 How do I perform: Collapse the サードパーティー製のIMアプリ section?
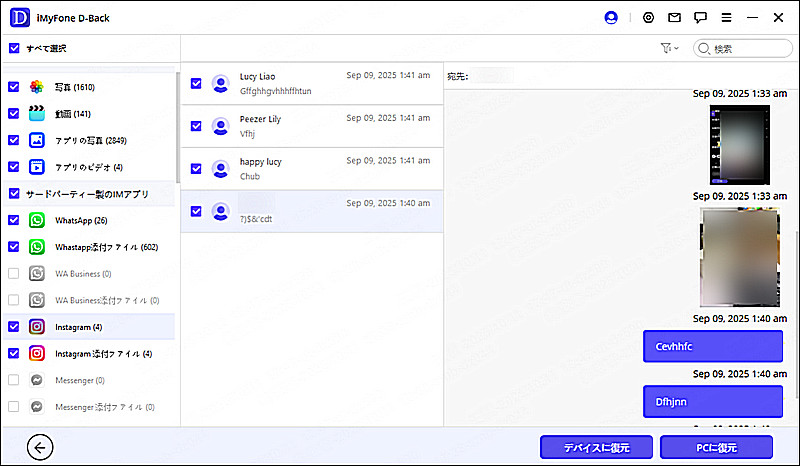[90, 194]
